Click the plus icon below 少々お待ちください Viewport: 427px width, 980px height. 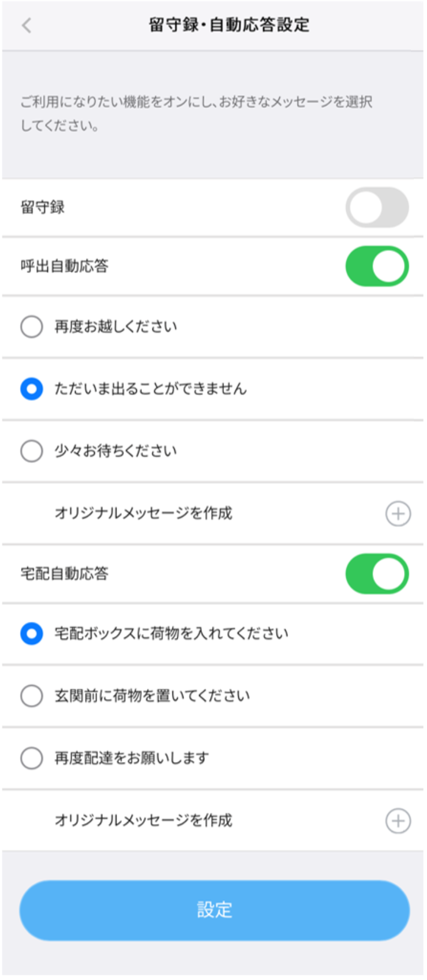[398, 513]
